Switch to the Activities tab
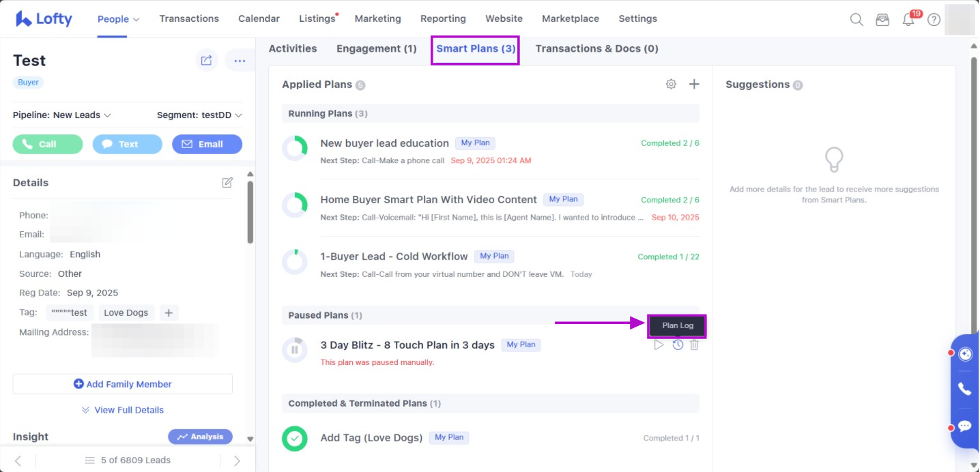This screenshot has height=472, width=980. (x=293, y=48)
